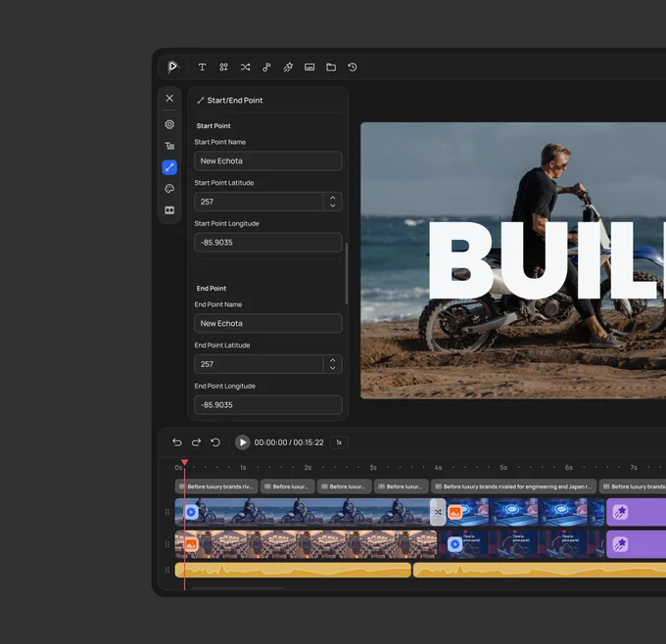Open the version history icon
This screenshot has width=666, height=644.
click(x=353, y=68)
